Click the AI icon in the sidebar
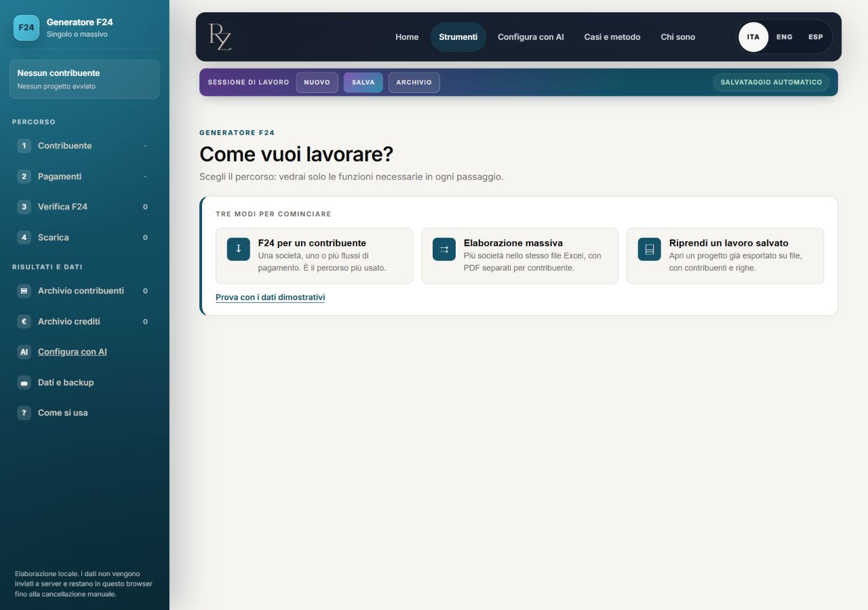The height and width of the screenshot is (610, 868). [24, 352]
